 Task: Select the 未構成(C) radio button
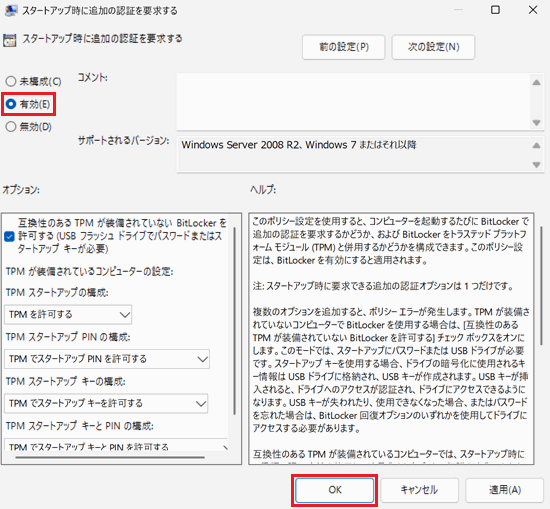point(11,81)
